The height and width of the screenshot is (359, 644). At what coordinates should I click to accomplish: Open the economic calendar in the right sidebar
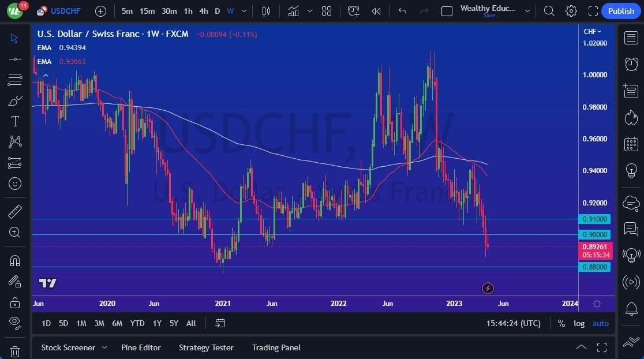[632, 144]
